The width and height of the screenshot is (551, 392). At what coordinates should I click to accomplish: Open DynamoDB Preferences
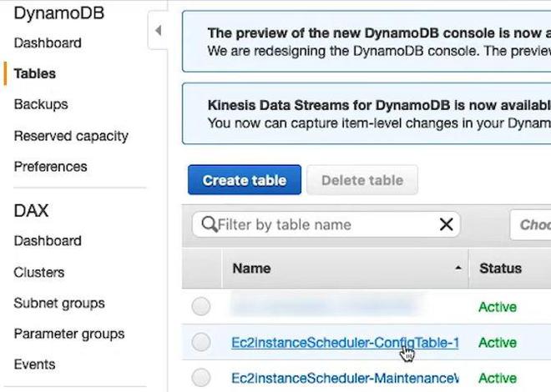(50, 167)
